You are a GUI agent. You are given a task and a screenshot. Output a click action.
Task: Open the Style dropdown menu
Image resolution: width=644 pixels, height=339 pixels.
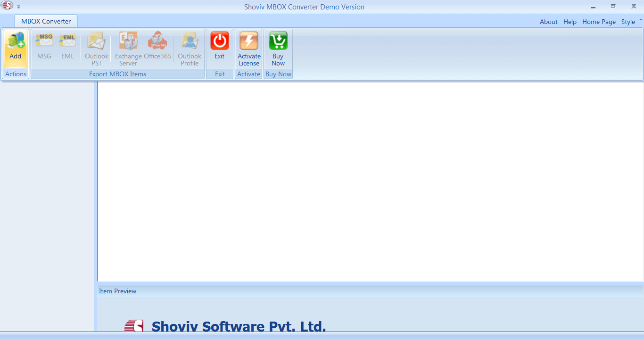(631, 22)
